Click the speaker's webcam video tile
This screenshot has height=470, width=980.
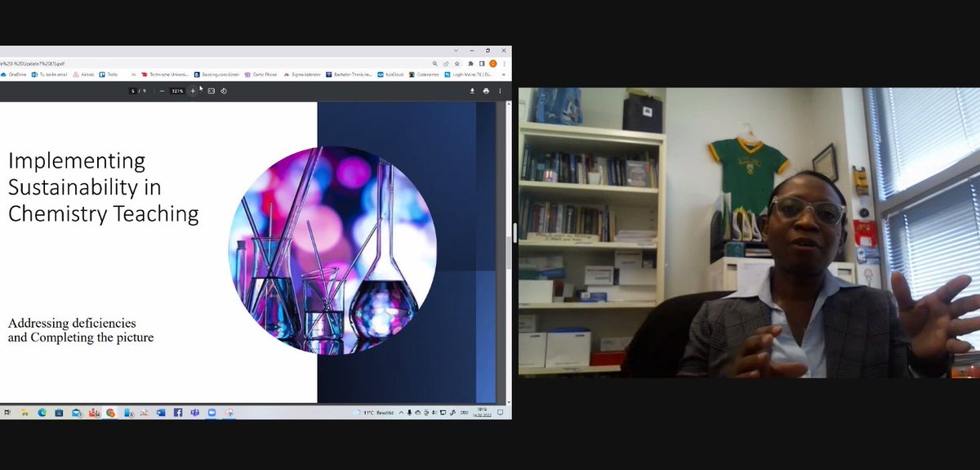click(749, 232)
